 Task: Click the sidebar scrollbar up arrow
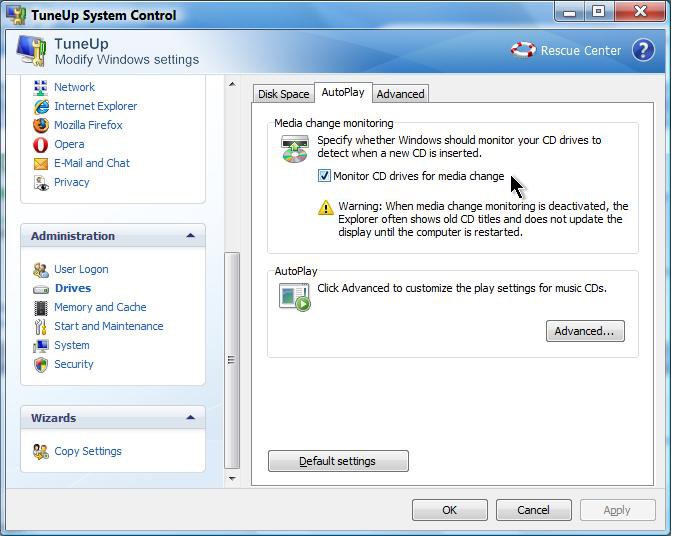click(x=232, y=85)
